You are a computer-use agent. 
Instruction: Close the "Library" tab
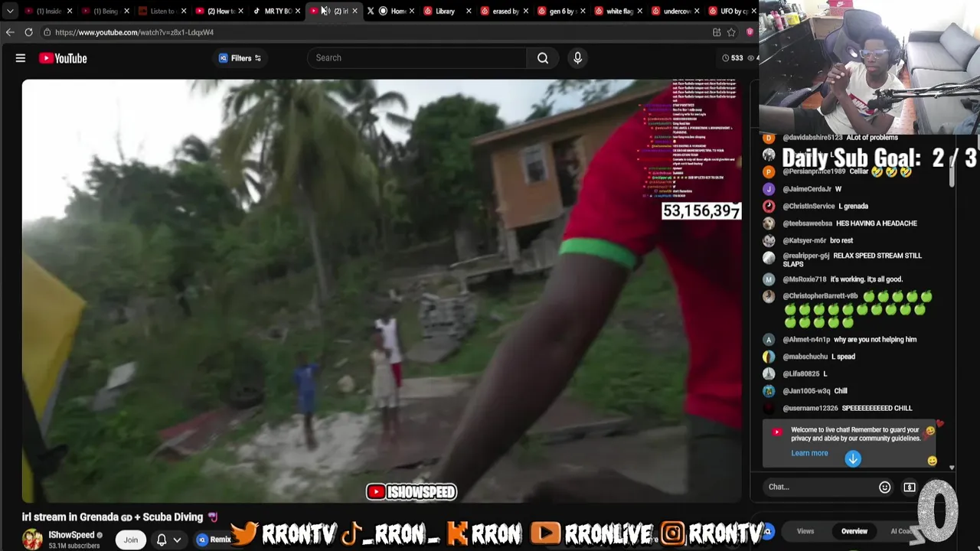(469, 11)
